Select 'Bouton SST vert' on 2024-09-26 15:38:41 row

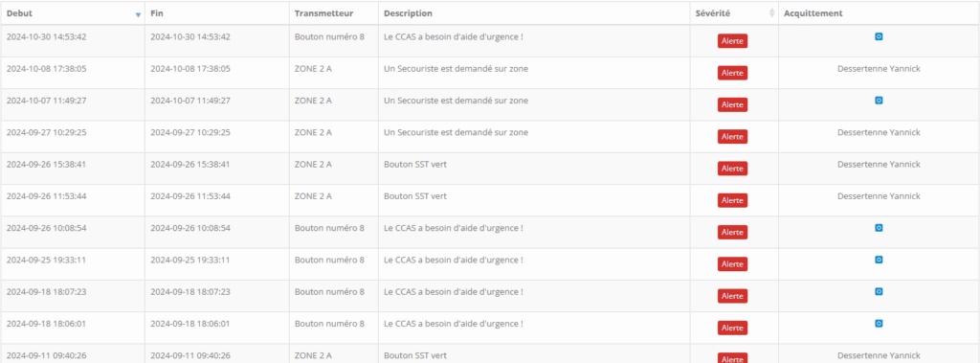pyautogui.click(x=415, y=164)
